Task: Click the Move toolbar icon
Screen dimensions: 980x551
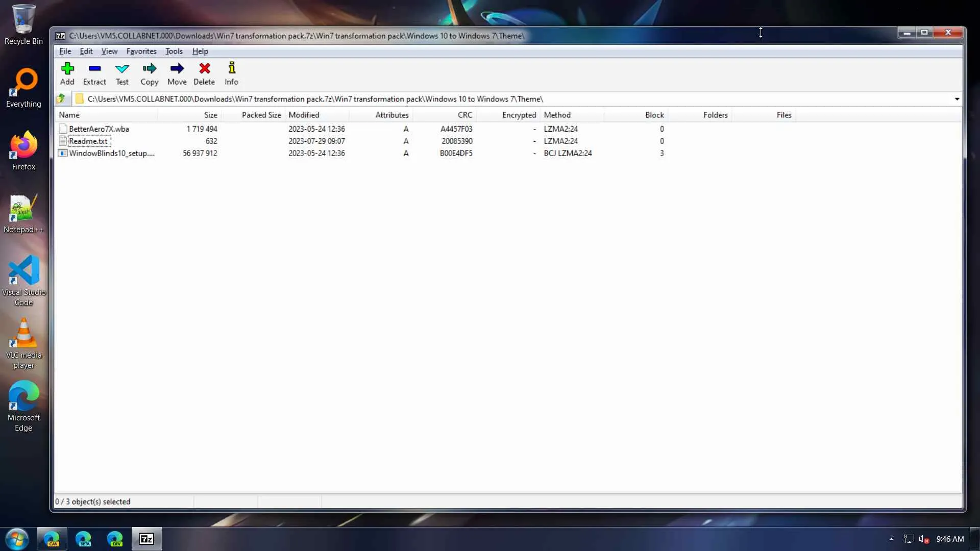Action: click(177, 73)
